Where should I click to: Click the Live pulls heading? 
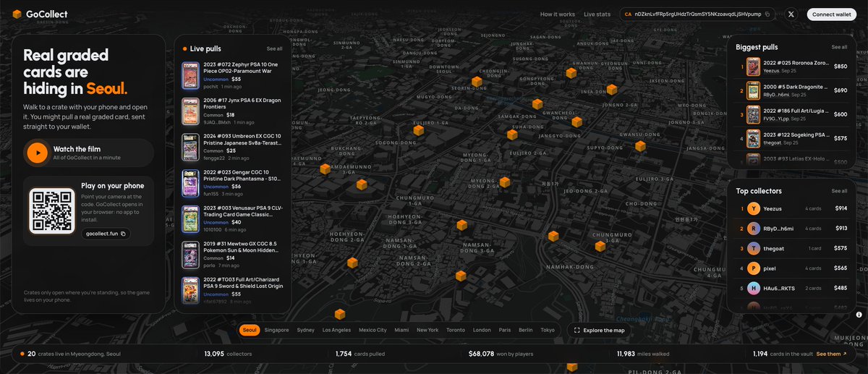(205, 48)
